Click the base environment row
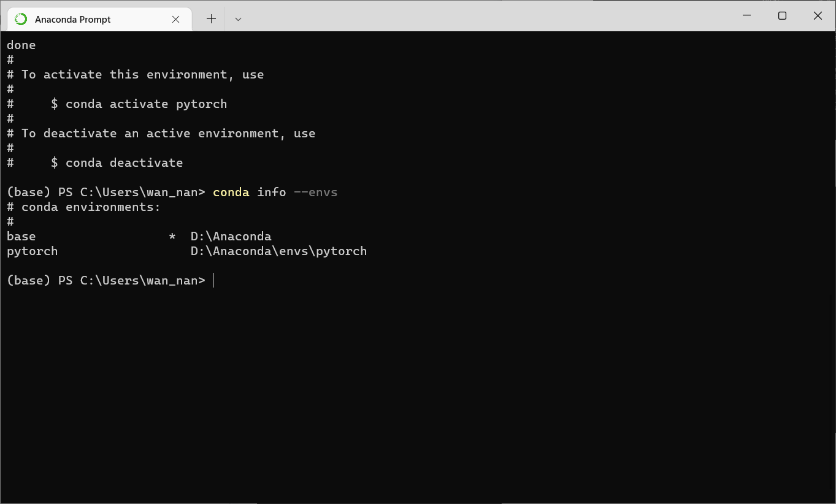The image size is (836, 504). coord(139,236)
